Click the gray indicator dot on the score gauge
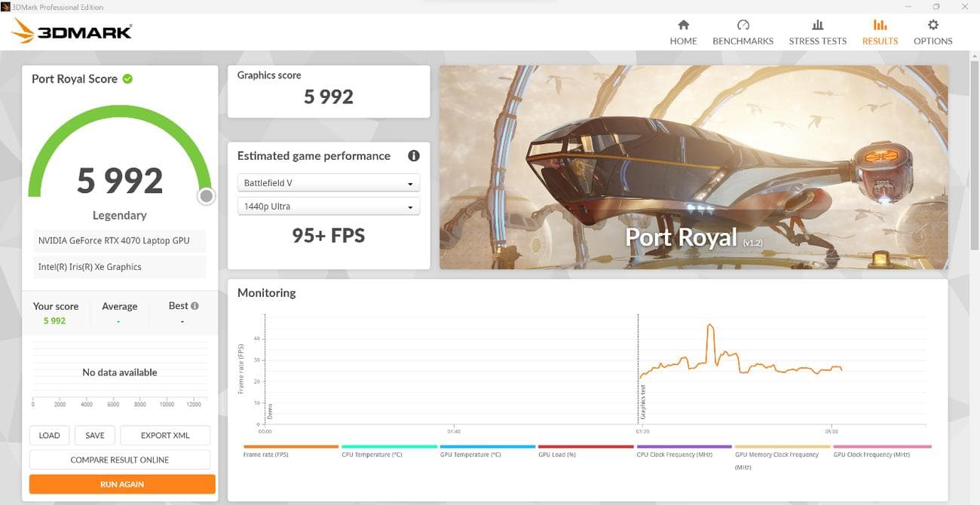Viewport: 980px width, 505px height. tap(206, 195)
